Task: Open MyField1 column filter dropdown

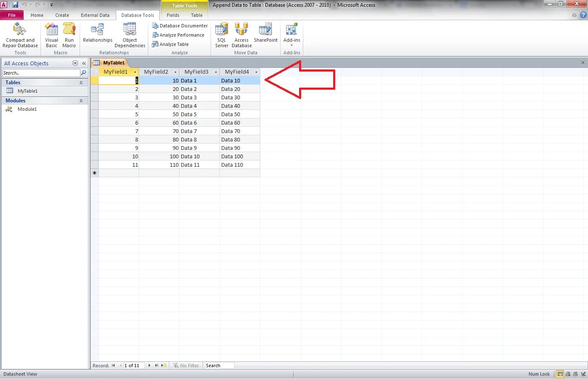Action: tap(135, 72)
